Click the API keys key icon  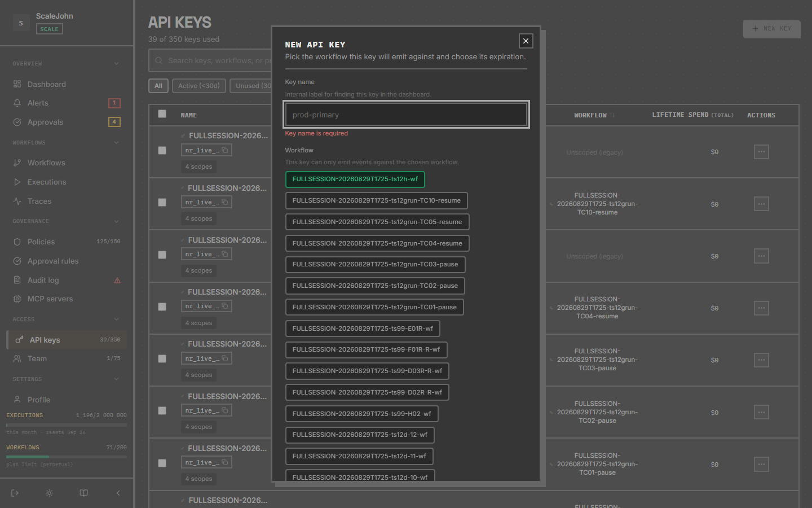pos(19,340)
